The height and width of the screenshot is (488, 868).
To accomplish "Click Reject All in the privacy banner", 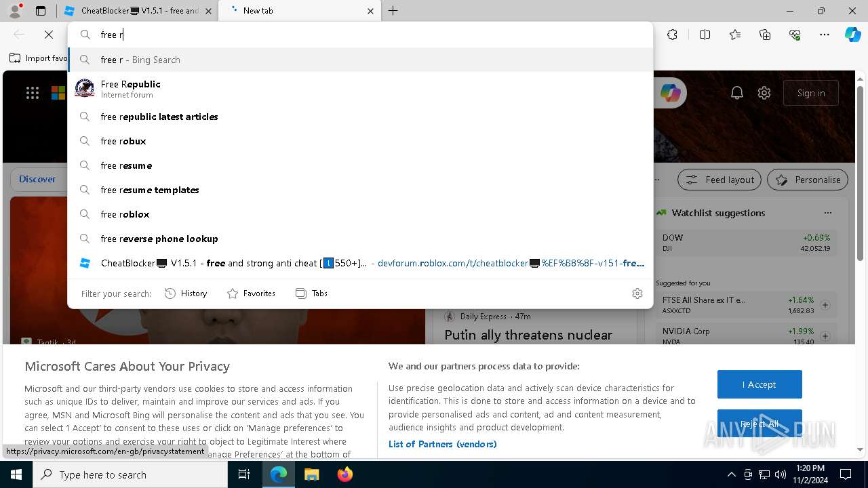I will 759,424.
